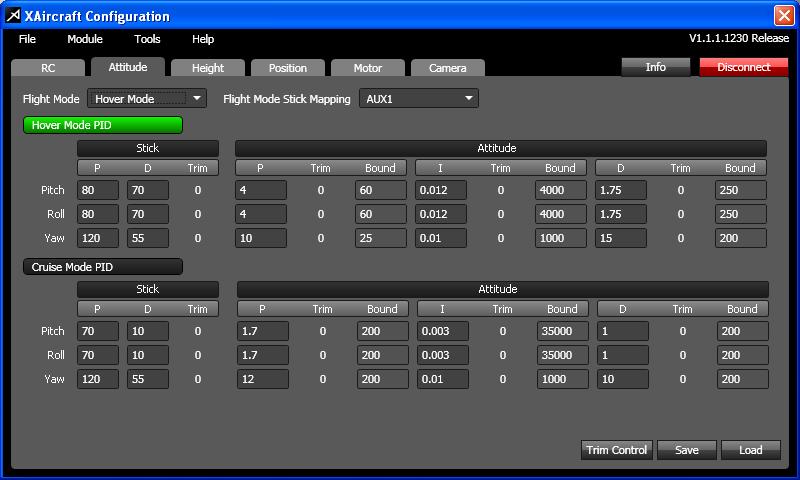
Task: Click Hover Pitch Attitude P field
Action: click(x=261, y=190)
